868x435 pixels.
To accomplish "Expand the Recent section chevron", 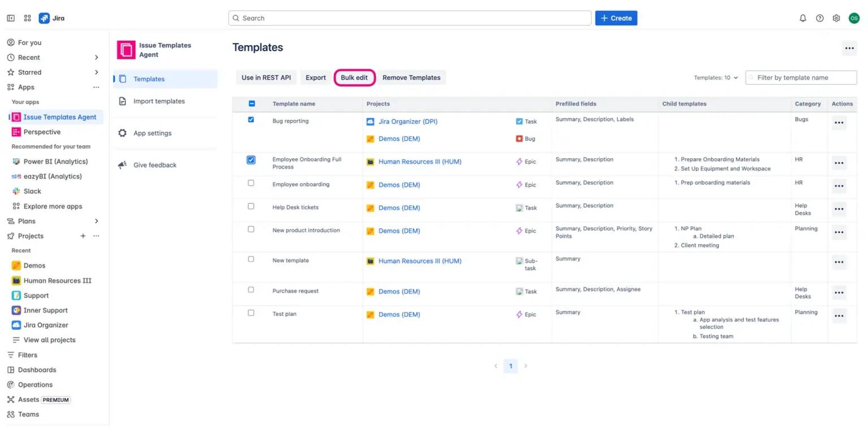I will [96, 58].
